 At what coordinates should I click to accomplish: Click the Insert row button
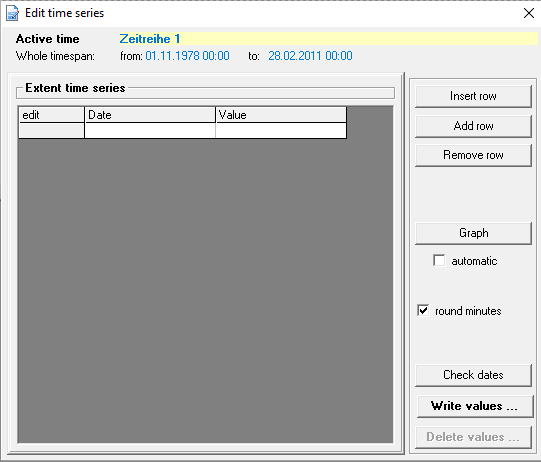tap(473, 96)
